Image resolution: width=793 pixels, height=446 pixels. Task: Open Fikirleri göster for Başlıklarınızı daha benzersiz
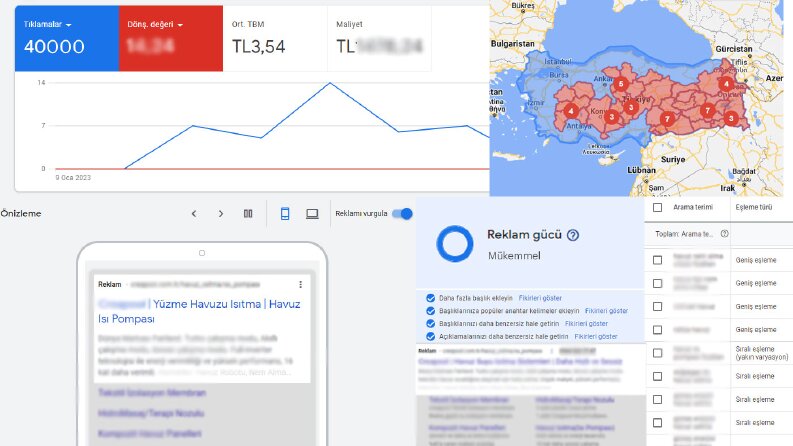point(587,324)
